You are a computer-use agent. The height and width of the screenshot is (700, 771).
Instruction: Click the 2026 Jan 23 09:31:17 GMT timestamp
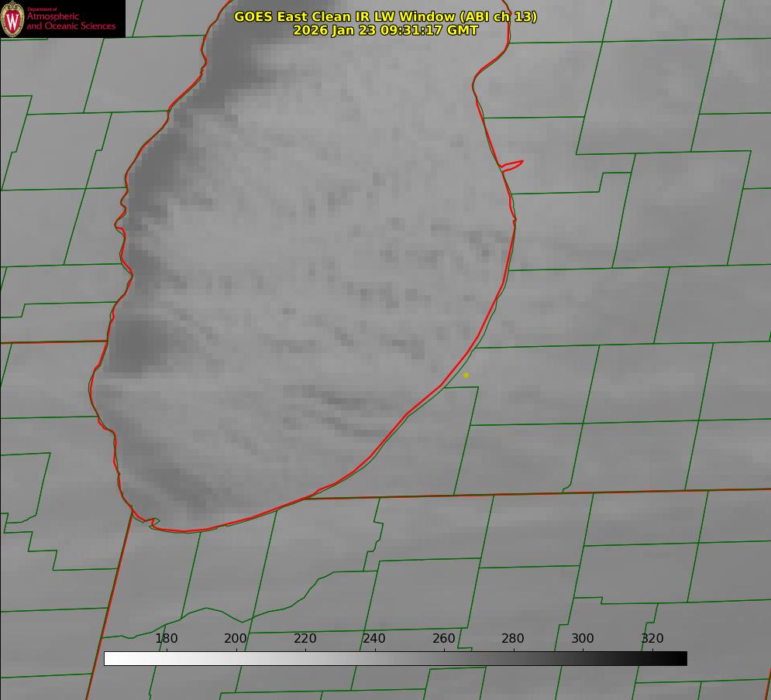(x=386, y=30)
